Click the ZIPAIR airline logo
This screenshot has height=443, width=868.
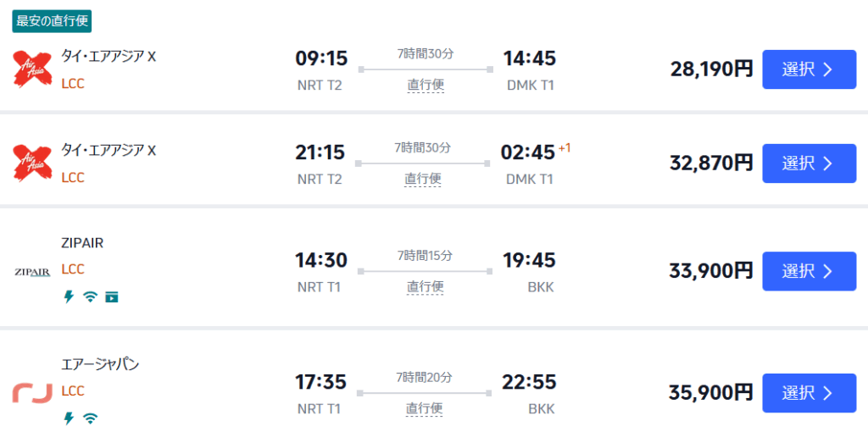tap(33, 272)
